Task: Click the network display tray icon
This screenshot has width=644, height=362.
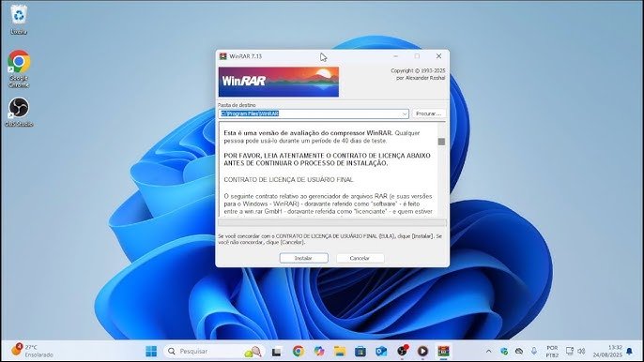Action: 569,352
